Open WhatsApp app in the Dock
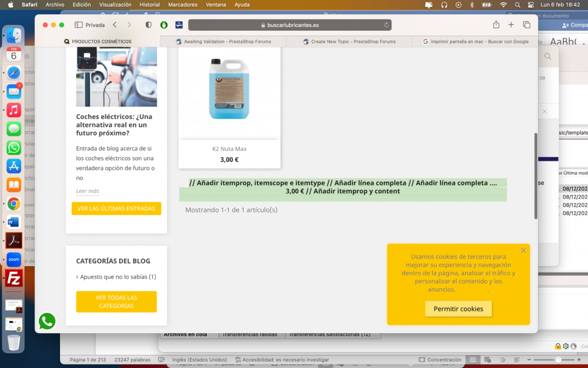588x368 pixels. tap(14, 148)
